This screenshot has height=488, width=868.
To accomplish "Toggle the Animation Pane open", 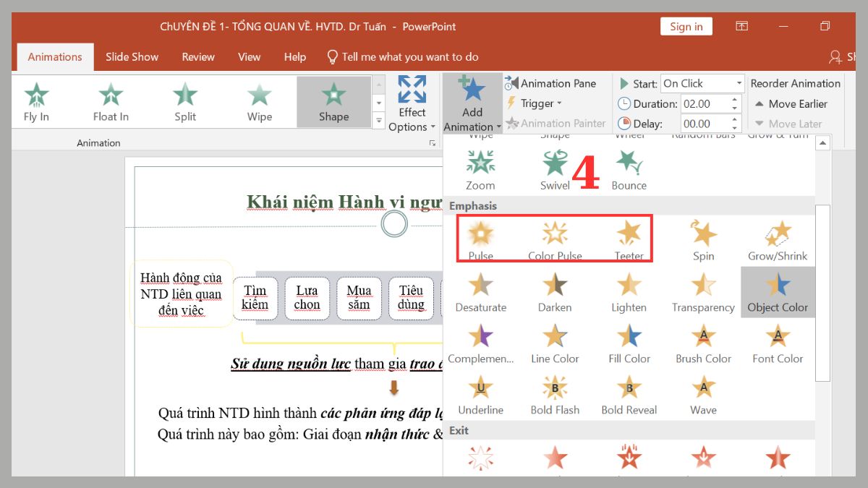I will [556, 83].
